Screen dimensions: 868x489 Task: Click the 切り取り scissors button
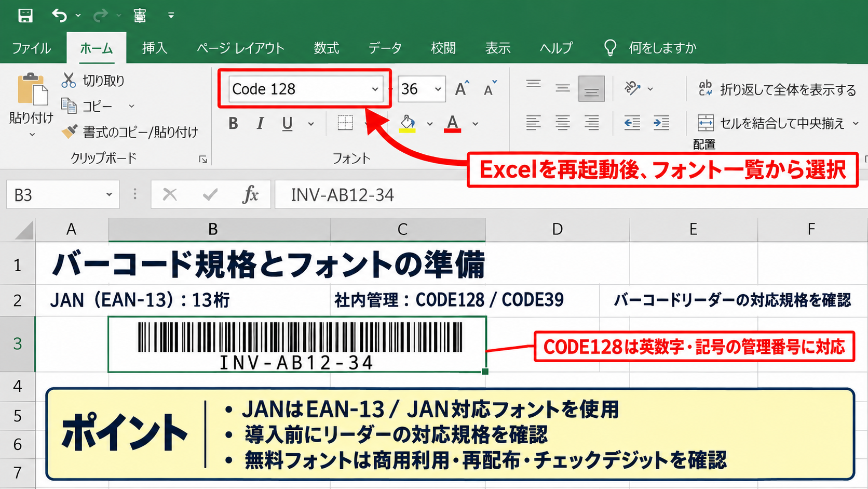(93, 81)
